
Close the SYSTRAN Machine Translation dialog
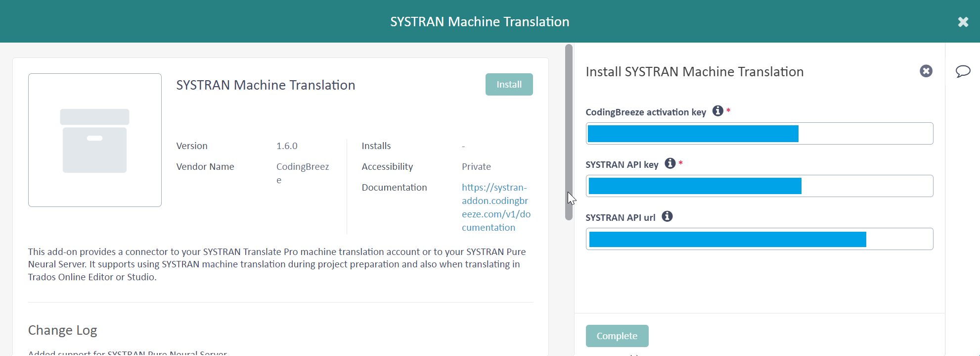pos(963,22)
